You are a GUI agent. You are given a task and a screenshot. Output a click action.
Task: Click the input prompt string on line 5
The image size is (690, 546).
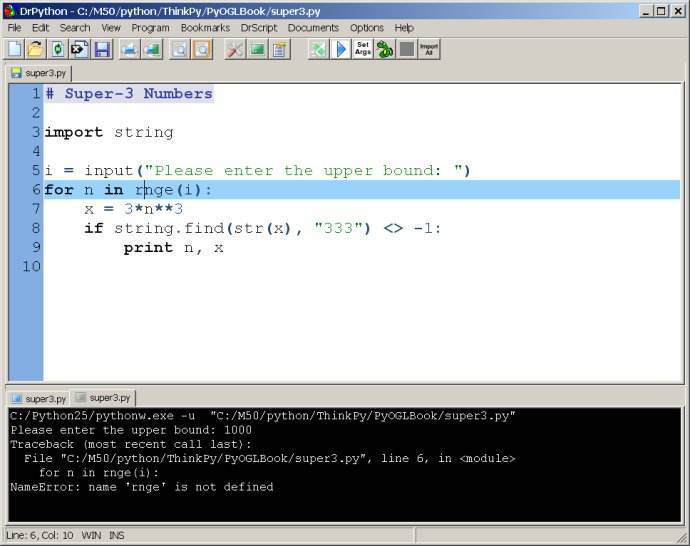click(x=304, y=170)
